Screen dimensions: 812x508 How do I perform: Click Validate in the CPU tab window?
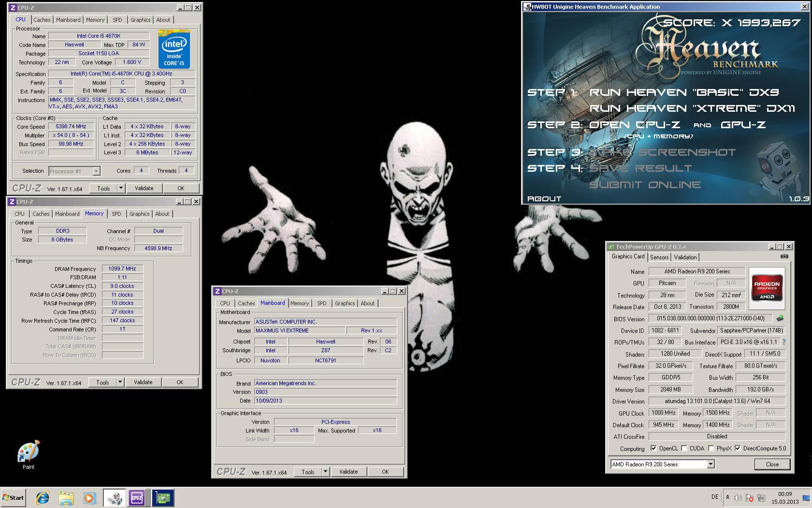(144, 188)
